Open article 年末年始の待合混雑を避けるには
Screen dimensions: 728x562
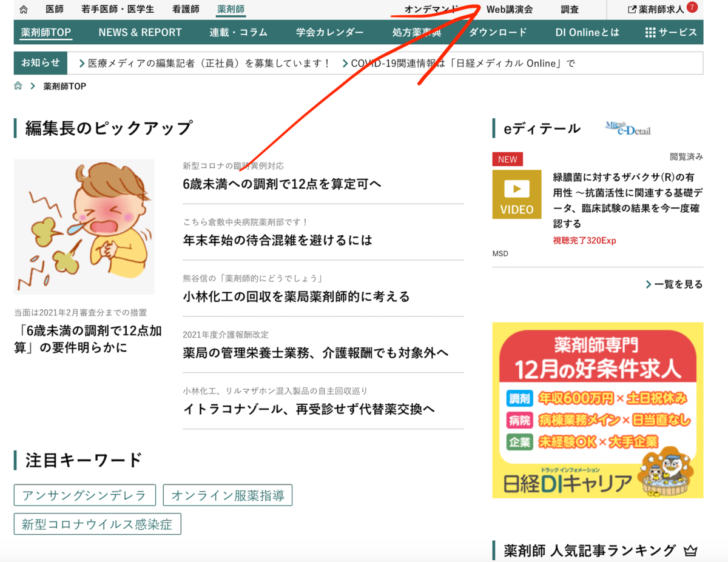coord(277,240)
